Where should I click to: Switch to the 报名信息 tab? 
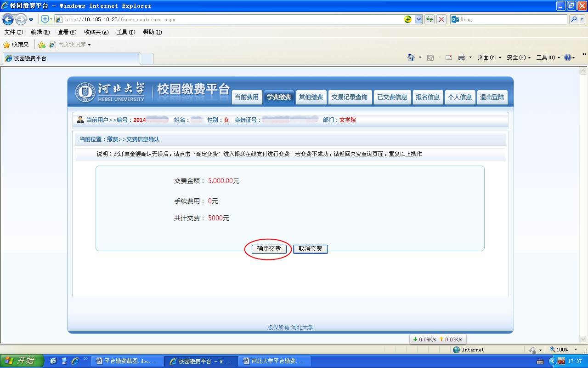pyautogui.click(x=428, y=97)
